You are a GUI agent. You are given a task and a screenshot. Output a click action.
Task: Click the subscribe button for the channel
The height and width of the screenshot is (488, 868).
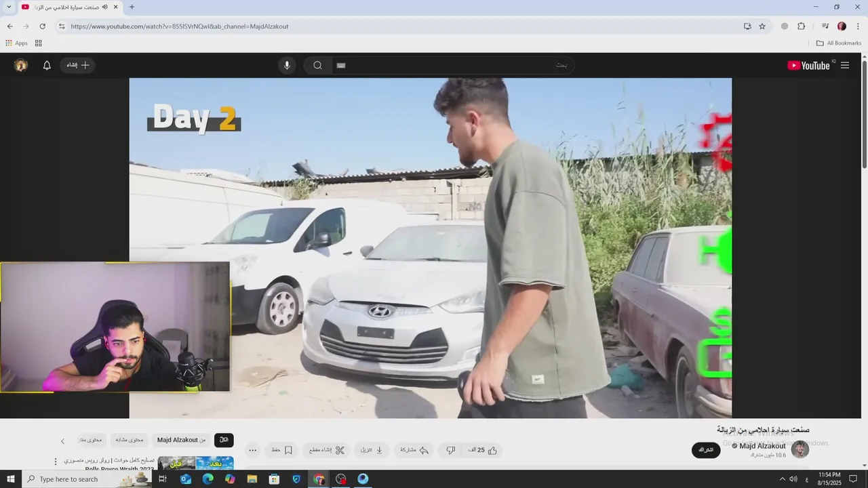(x=706, y=450)
